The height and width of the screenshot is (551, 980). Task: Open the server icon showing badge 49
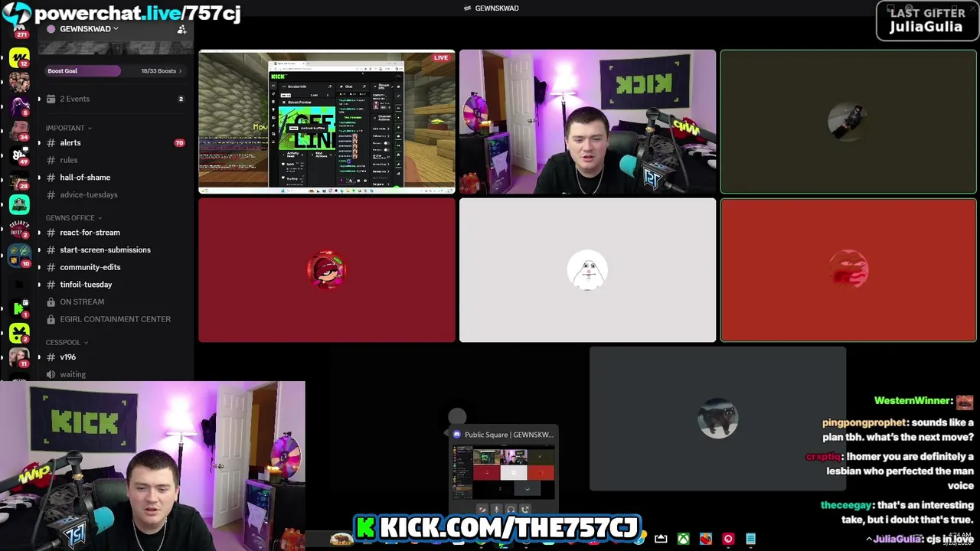(19, 155)
